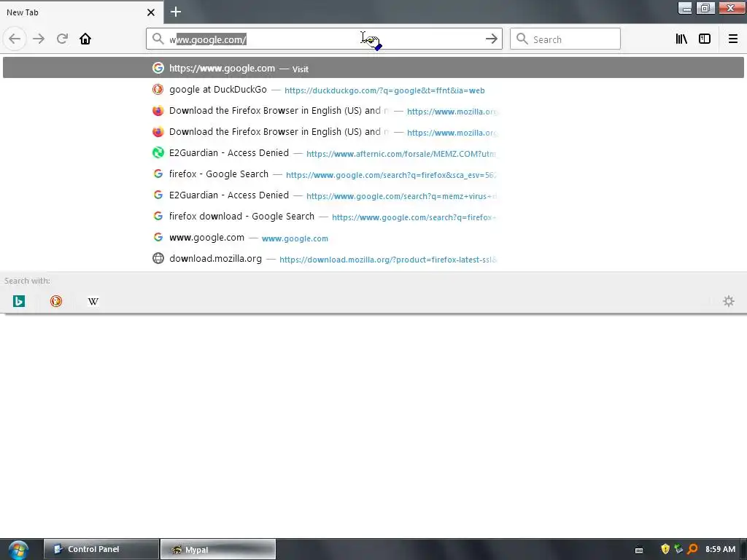The image size is (747, 560).
Task: Select the New Tab tab
Action: pos(81,12)
